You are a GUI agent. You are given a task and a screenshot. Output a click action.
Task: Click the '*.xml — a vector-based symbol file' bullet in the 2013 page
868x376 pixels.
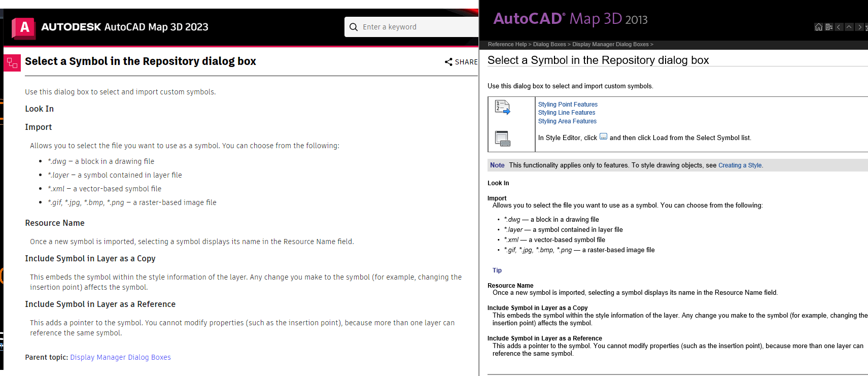point(554,240)
